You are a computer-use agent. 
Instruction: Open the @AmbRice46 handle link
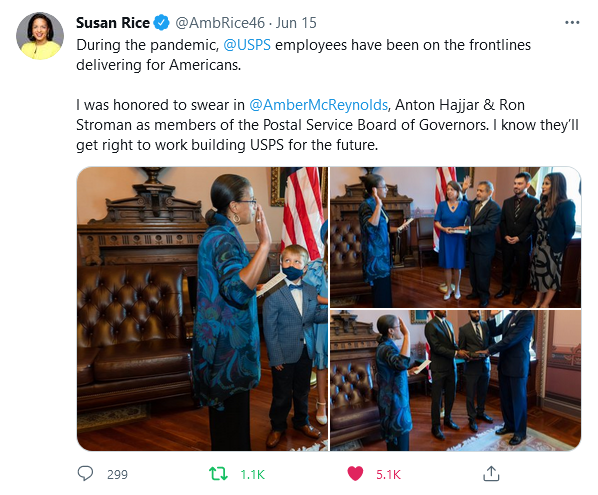pos(220,23)
